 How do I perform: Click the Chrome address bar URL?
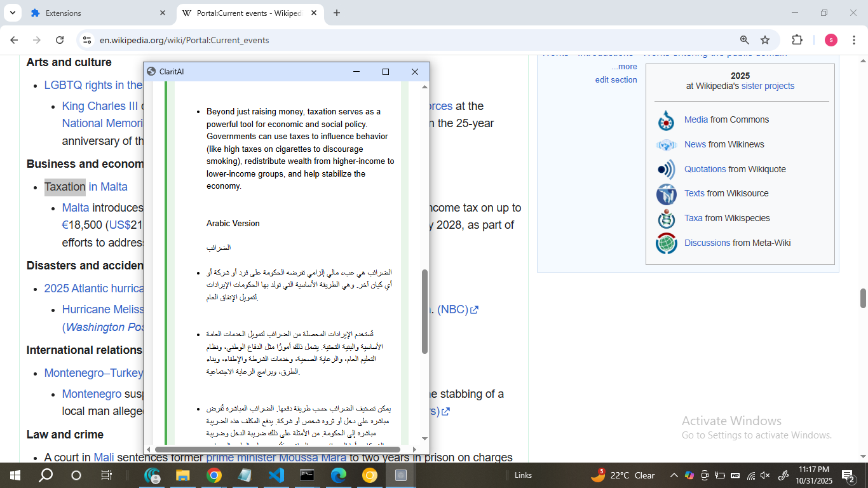click(x=184, y=40)
